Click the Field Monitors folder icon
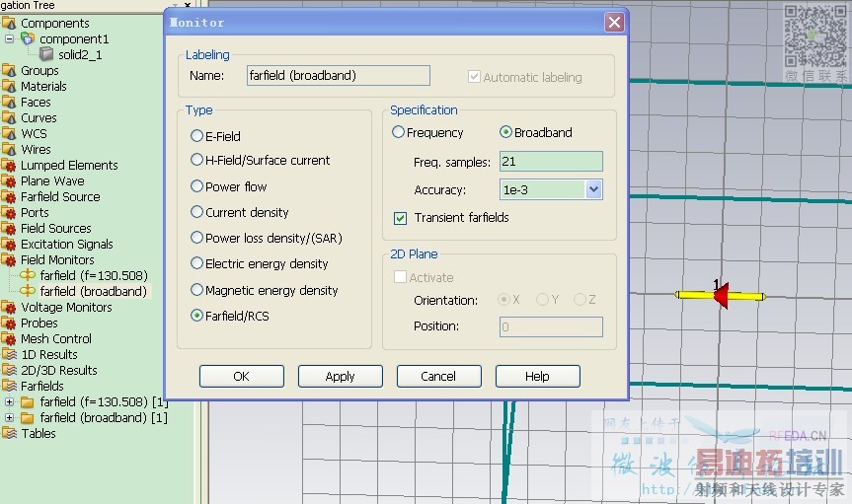The image size is (852, 504). click(9, 259)
